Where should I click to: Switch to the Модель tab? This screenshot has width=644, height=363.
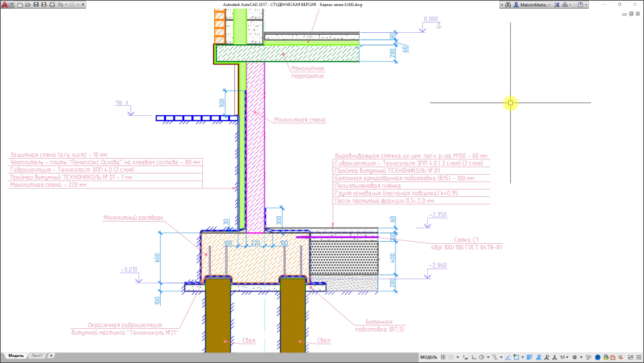tap(16, 356)
